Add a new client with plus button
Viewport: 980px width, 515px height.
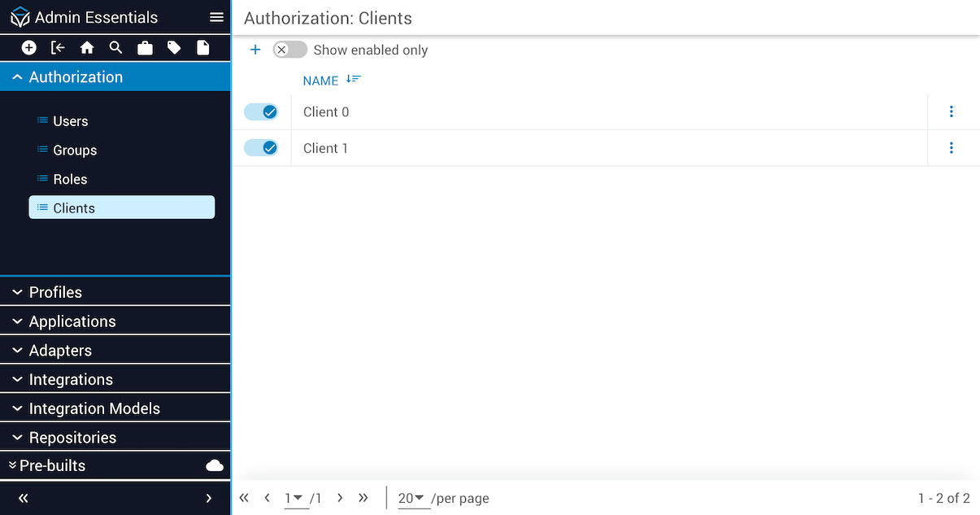pos(255,50)
